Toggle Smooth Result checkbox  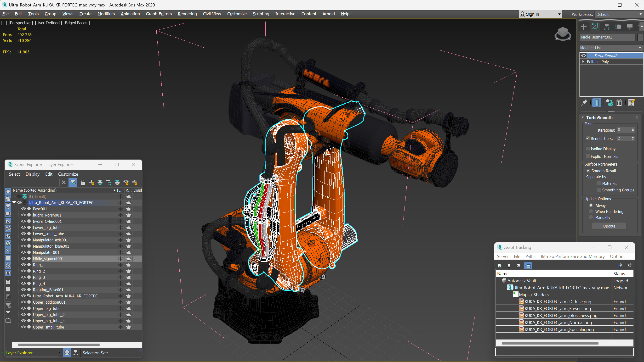(x=588, y=171)
